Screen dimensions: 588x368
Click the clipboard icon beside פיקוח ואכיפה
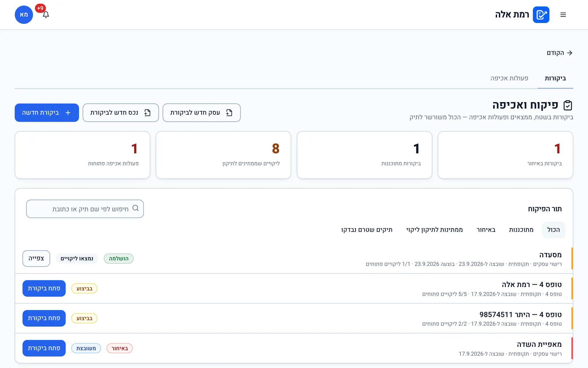tap(568, 105)
